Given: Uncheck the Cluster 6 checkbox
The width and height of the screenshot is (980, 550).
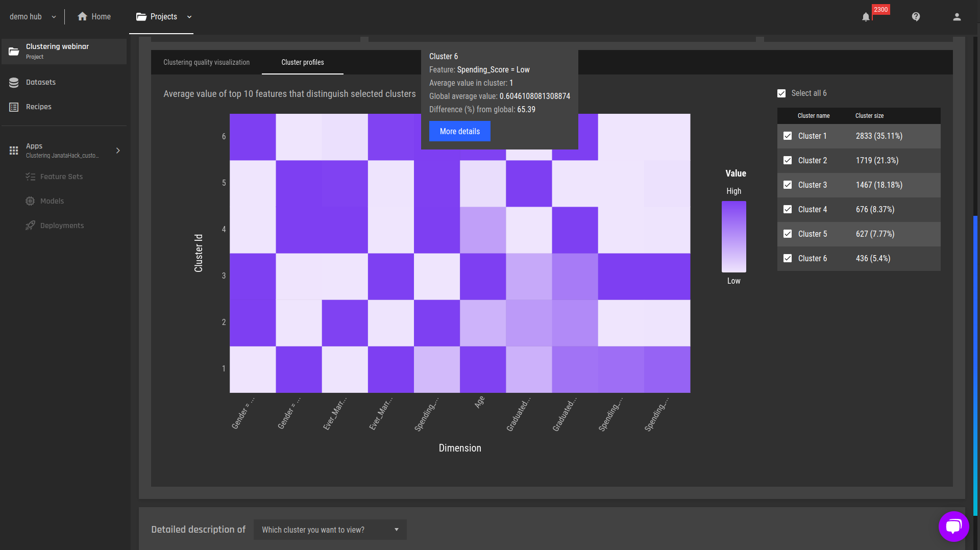Looking at the screenshot, I should pyautogui.click(x=788, y=258).
